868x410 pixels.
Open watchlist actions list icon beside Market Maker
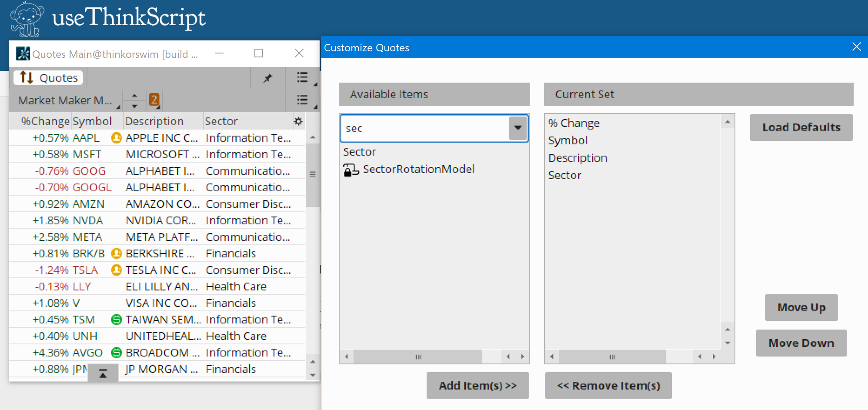coord(302,100)
